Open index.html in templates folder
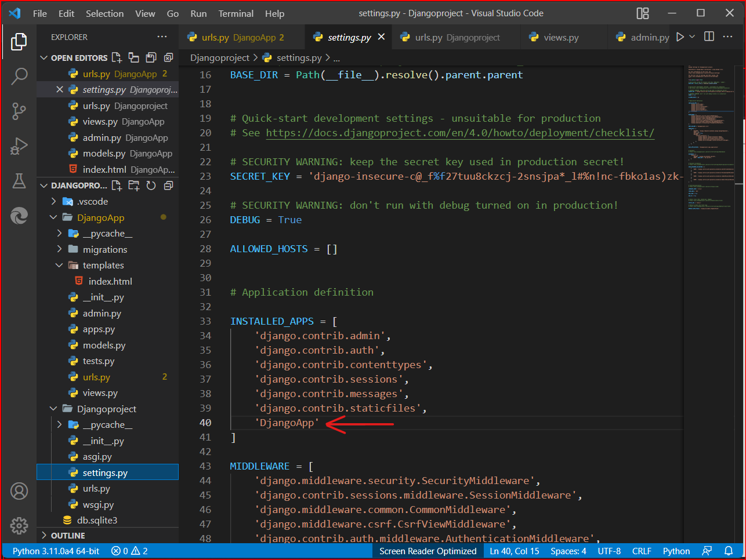Screen dimensions: 746x560 coord(110,281)
